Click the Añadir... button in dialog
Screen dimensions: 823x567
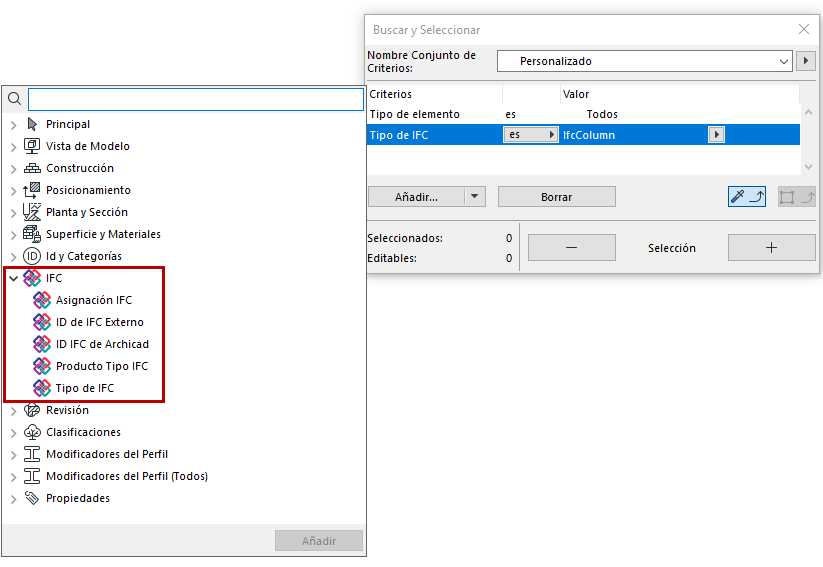tap(417, 197)
